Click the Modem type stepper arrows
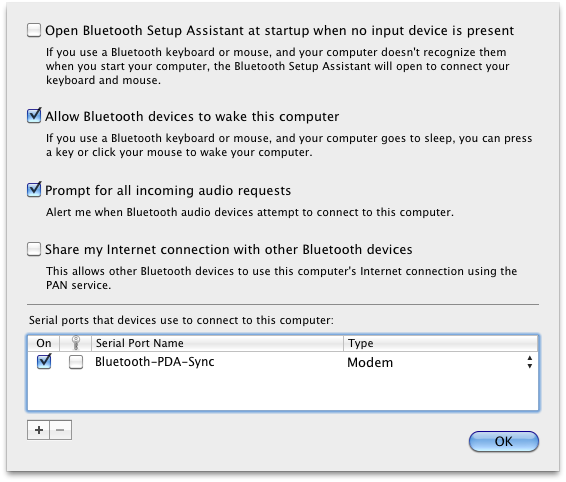Screen dimensions: 566x482 pos(529,362)
